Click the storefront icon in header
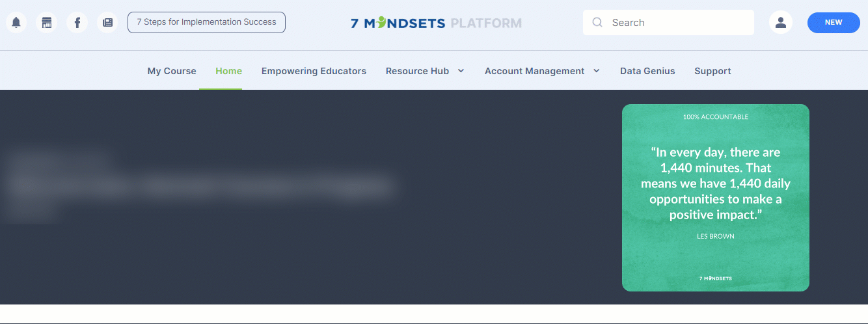The width and height of the screenshot is (868, 324). point(46,23)
